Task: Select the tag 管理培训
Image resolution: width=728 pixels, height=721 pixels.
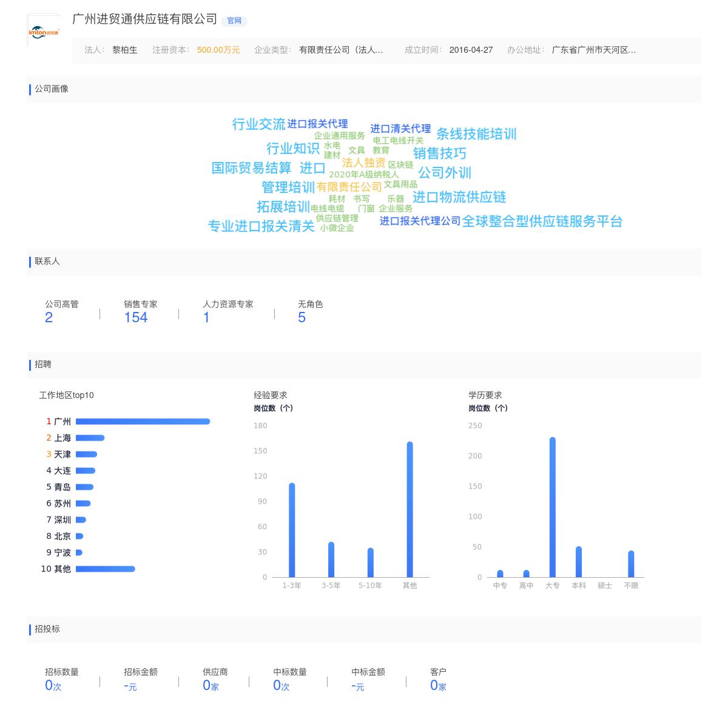Action: [x=288, y=188]
